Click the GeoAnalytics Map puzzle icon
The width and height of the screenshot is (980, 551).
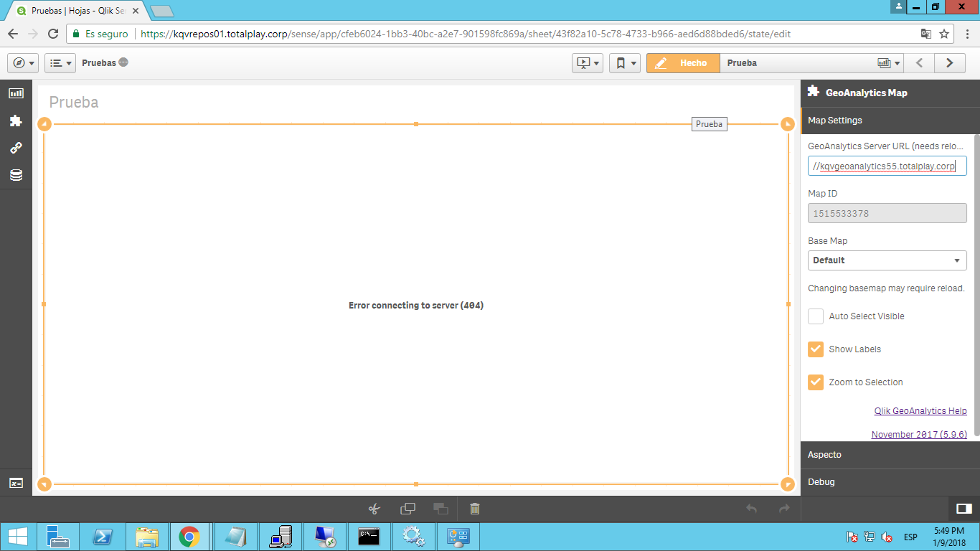(x=814, y=92)
